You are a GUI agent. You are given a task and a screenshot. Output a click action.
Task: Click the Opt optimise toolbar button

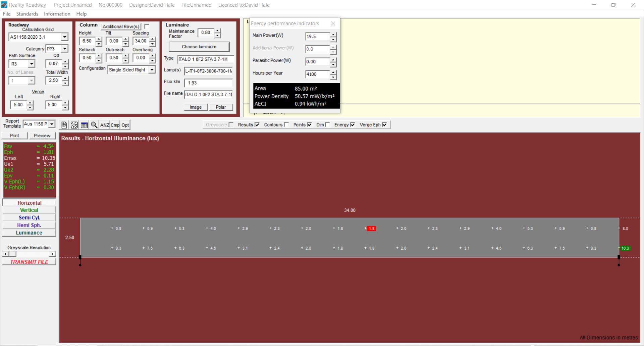tap(125, 125)
